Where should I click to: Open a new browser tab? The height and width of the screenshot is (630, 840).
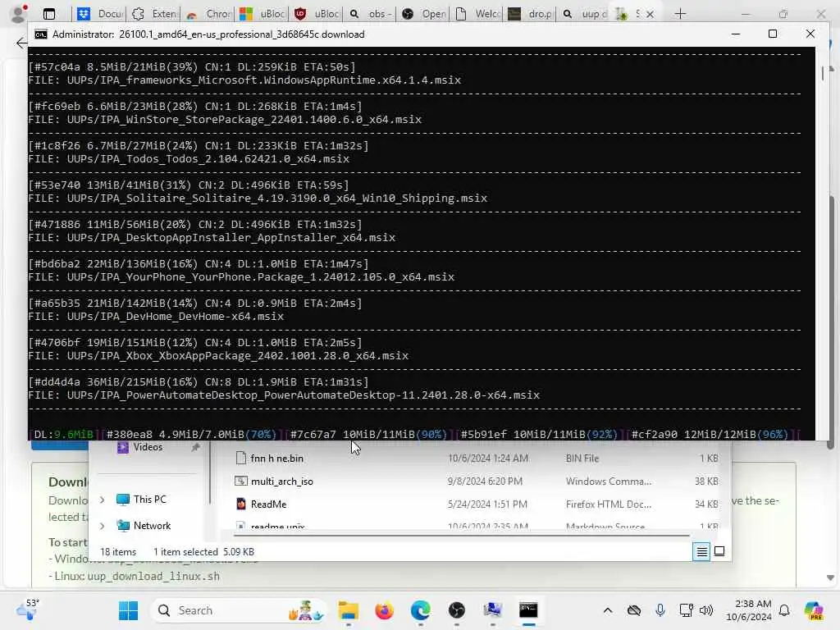(680, 14)
